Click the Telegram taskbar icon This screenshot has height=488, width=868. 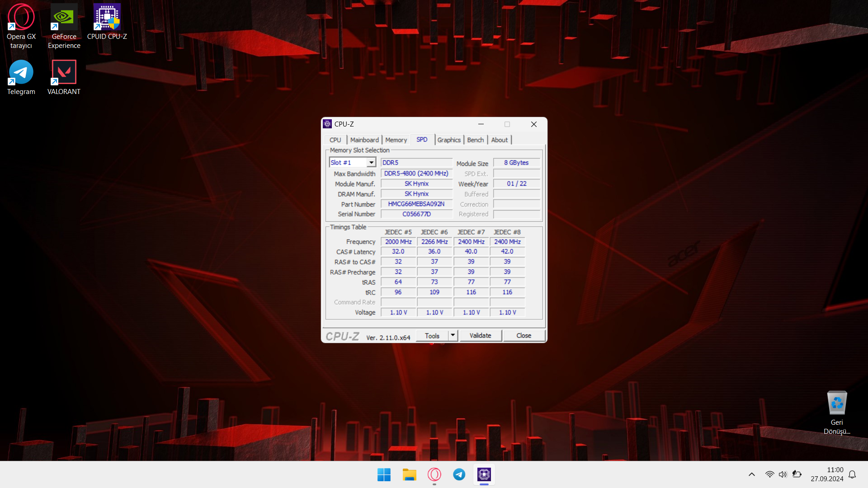click(x=459, y=474)
